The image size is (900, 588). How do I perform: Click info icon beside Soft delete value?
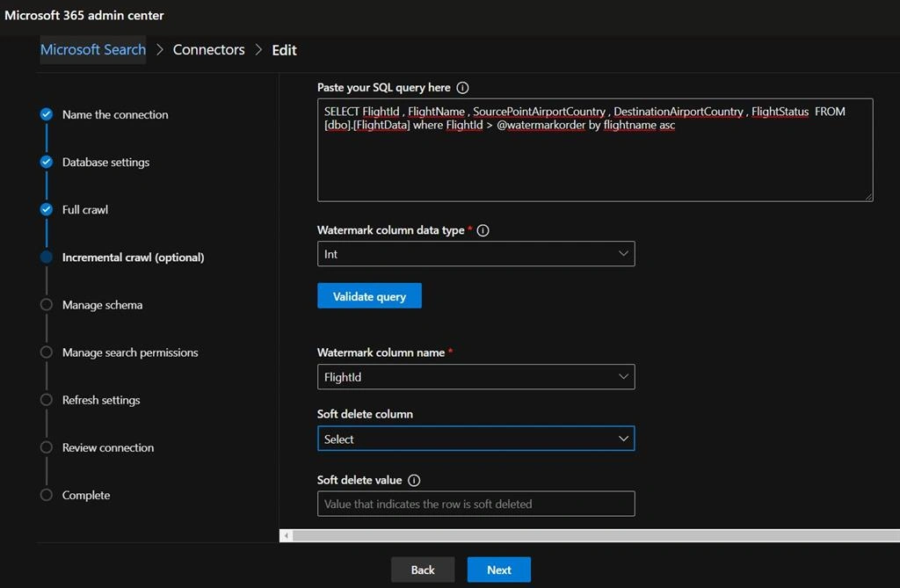click(414, 480)
